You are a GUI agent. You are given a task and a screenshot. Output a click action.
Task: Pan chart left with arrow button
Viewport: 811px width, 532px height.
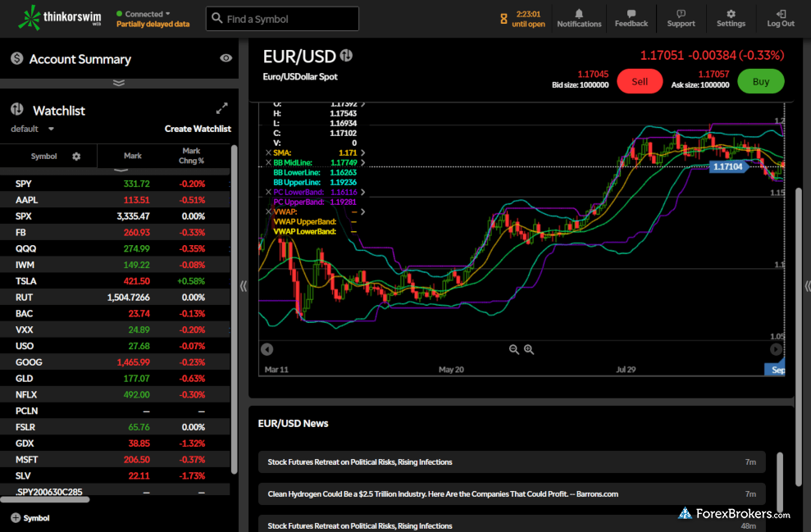267,349
